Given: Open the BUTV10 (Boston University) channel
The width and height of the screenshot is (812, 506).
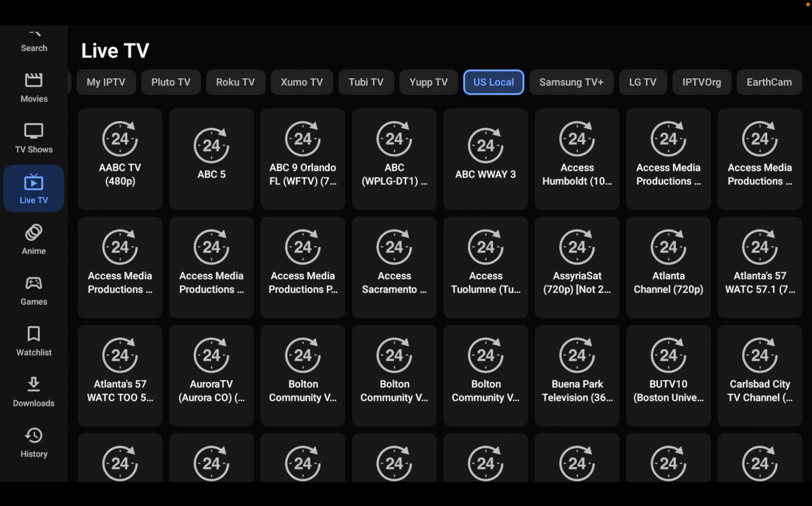Looking at the screenshot, I should [668, 375].
